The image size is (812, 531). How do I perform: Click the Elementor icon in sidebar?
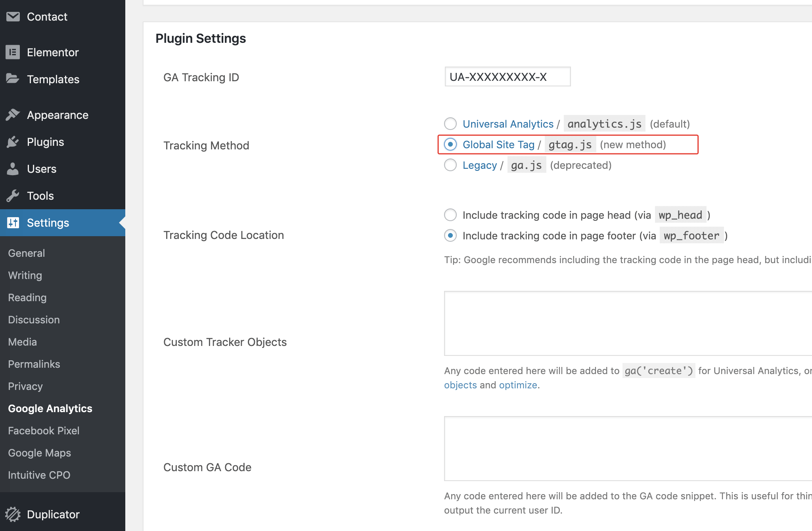coord(13,52)
